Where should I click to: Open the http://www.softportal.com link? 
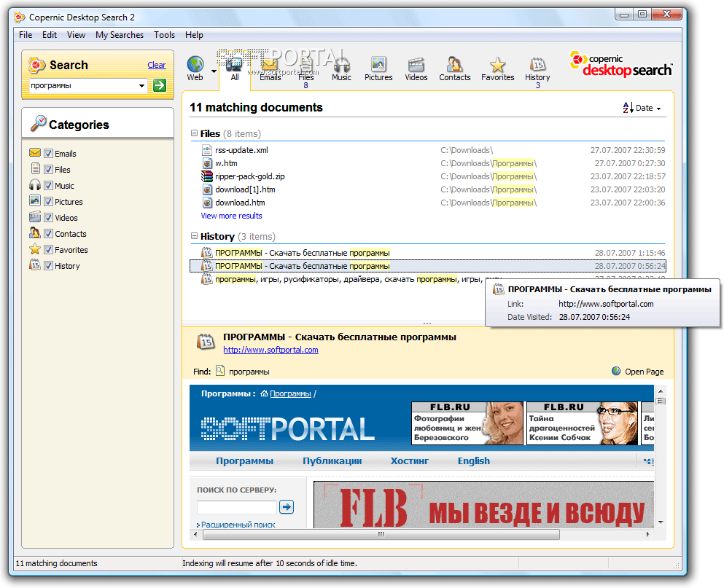(270, 350)
